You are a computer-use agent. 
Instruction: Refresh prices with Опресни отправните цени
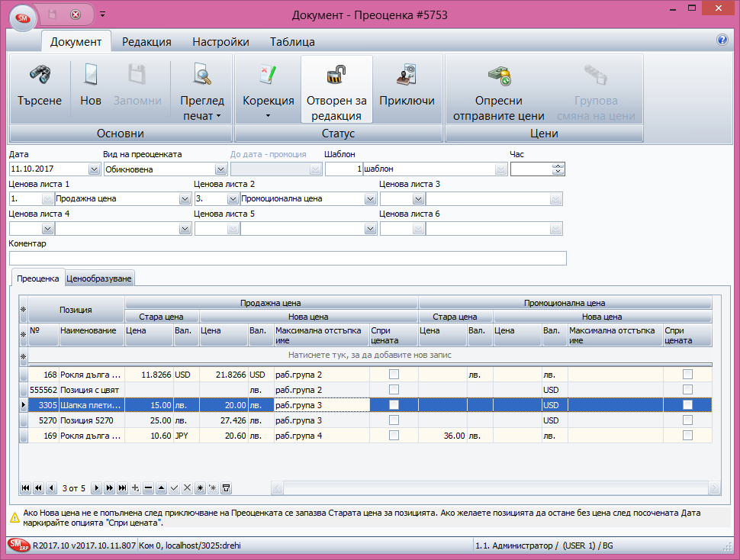499,90
